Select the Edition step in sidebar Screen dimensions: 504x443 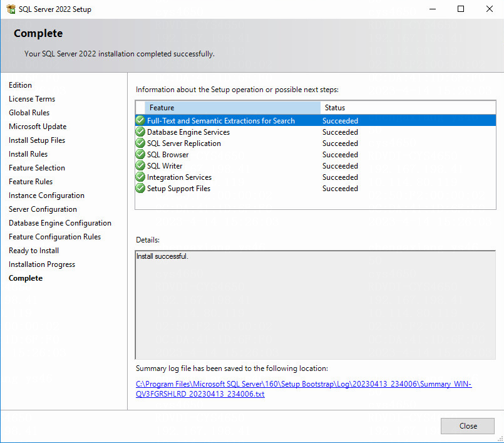pyautogui.click(x=20, y=85)
